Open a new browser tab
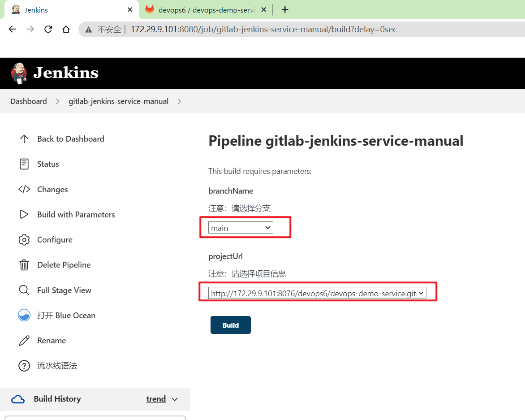This screenshot has width=525, height=420. (x=285, y=10)
